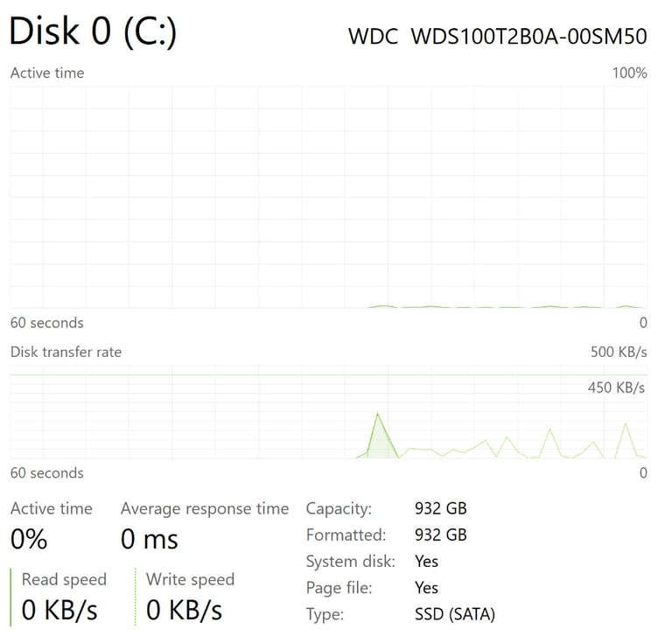The image size is (672, 643).
Task: Click the 0% Active time value
Action: coord(29,539)
